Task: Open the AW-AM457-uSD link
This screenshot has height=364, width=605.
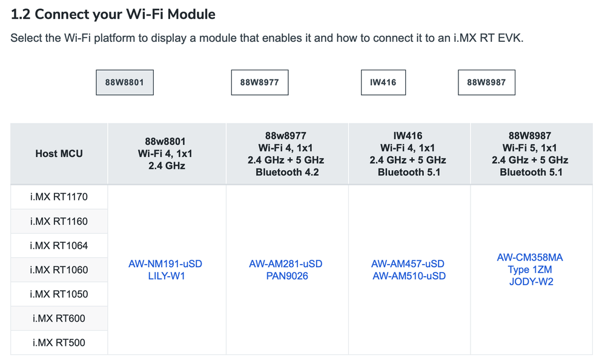Action: coord(408,264)
